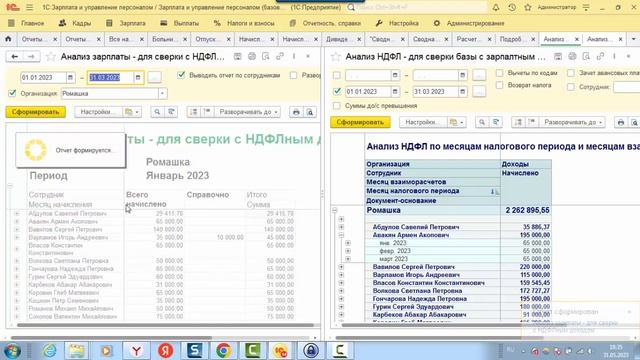
Task: Enable the empty first period checkbox in НДФЛ report
Action: click(x=336, y=75)
